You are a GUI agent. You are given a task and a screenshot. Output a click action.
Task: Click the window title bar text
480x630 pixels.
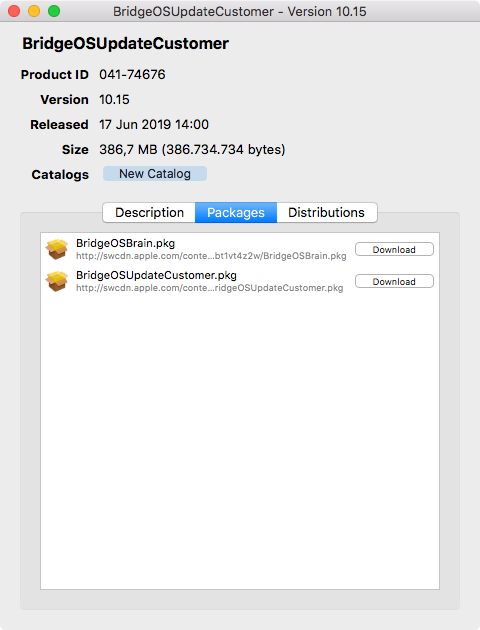(240, 12)
